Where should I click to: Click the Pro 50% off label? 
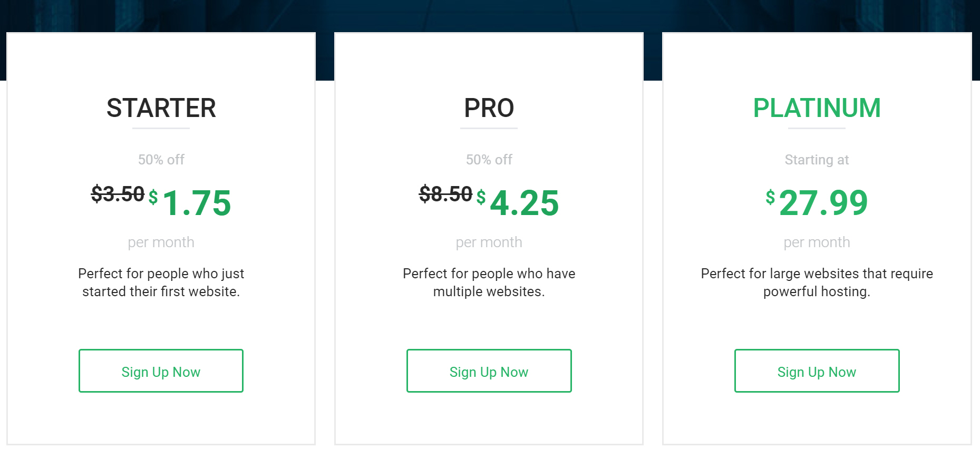coord(488,160)
